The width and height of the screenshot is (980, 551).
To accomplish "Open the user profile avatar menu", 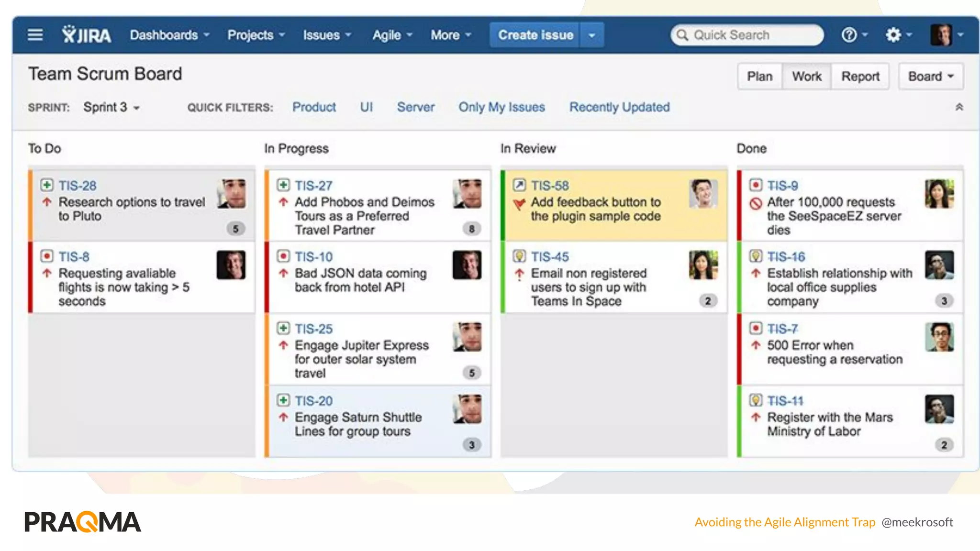I will [x=947, y=35].
